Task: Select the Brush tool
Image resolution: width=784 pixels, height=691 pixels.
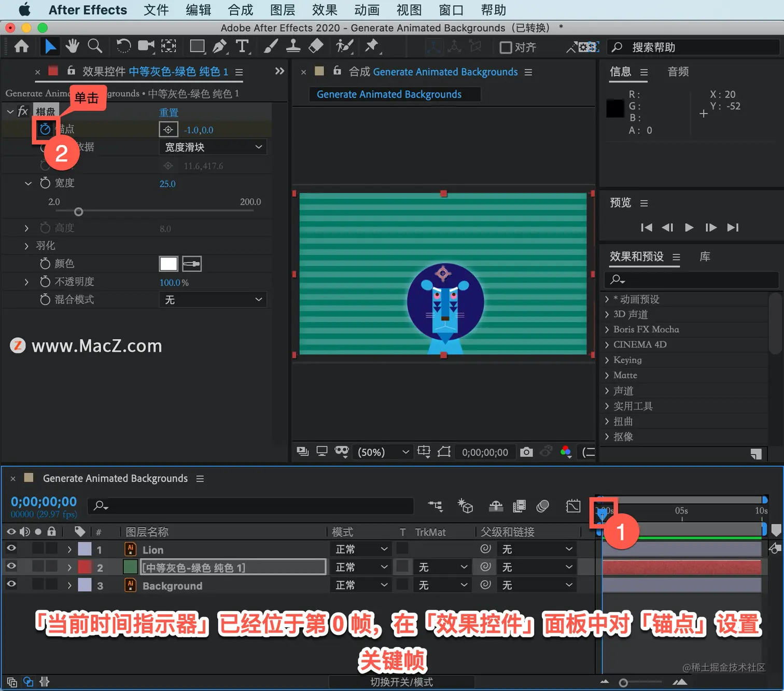Action: [270, 46]
